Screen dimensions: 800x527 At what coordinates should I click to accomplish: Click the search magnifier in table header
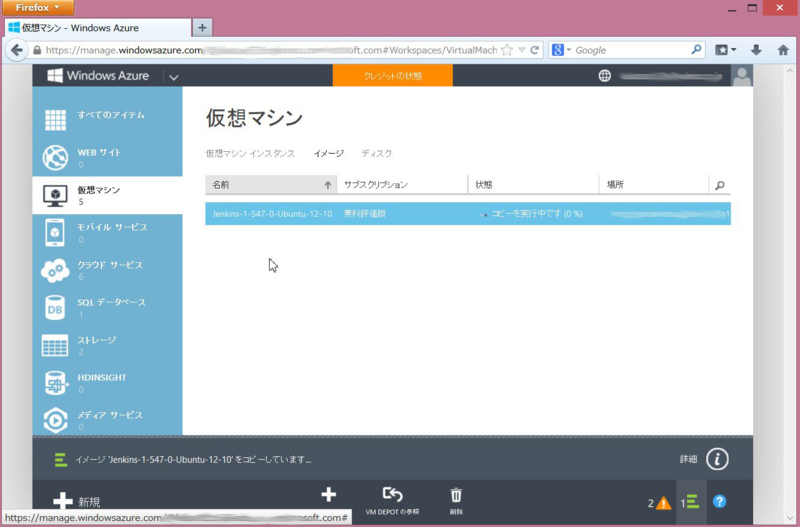(719, 185)
